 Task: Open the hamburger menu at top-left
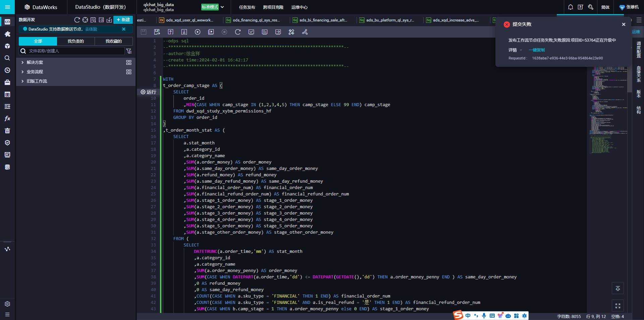point(7,7)
